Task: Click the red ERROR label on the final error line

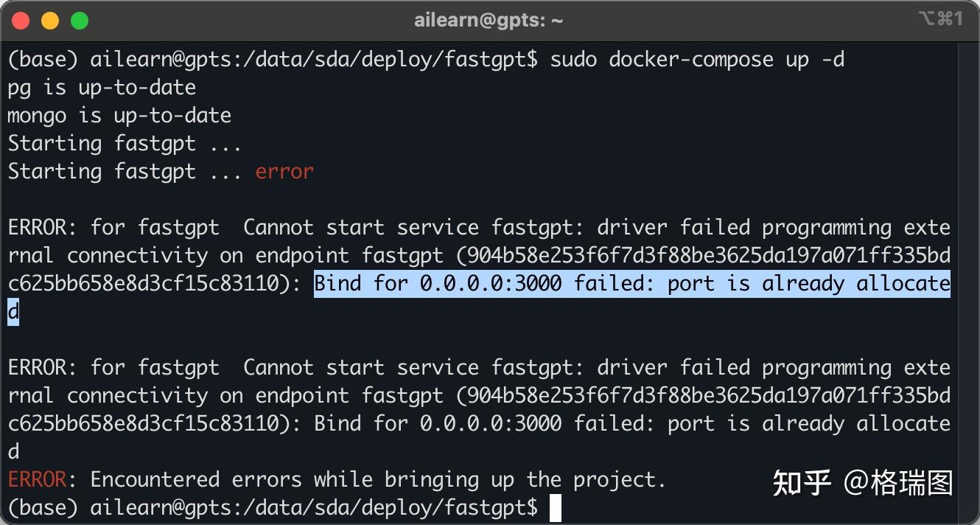Action: (37, 480)
